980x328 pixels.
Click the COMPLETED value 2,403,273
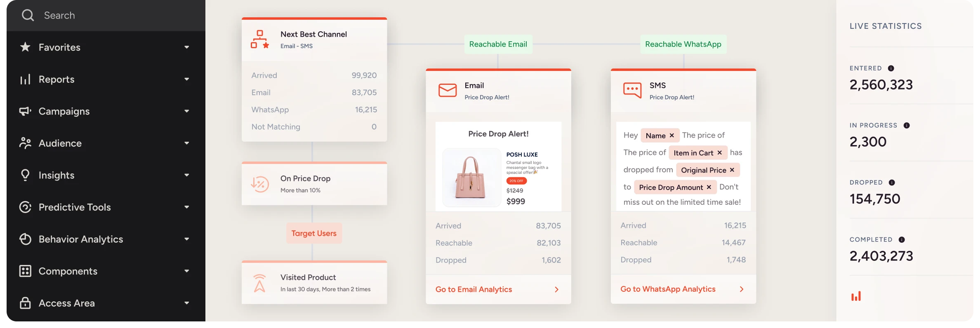coord(881,256)
